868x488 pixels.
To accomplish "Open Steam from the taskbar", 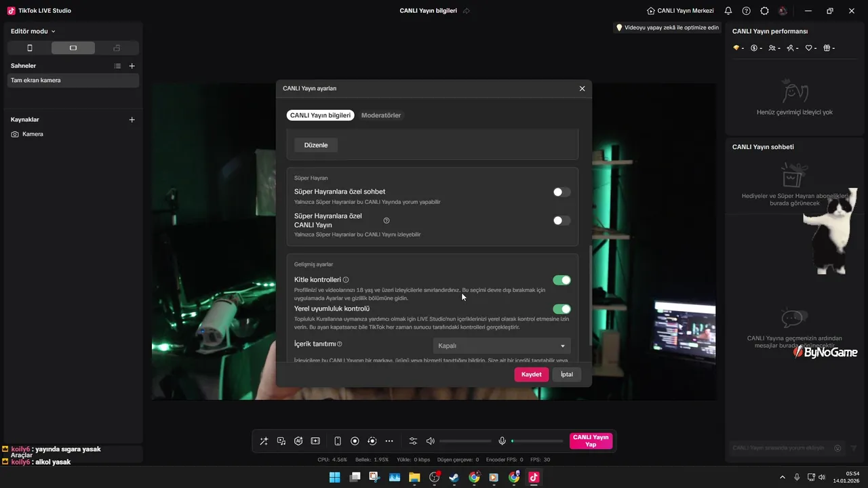I will pyautogui.click(x=454, y=477).
